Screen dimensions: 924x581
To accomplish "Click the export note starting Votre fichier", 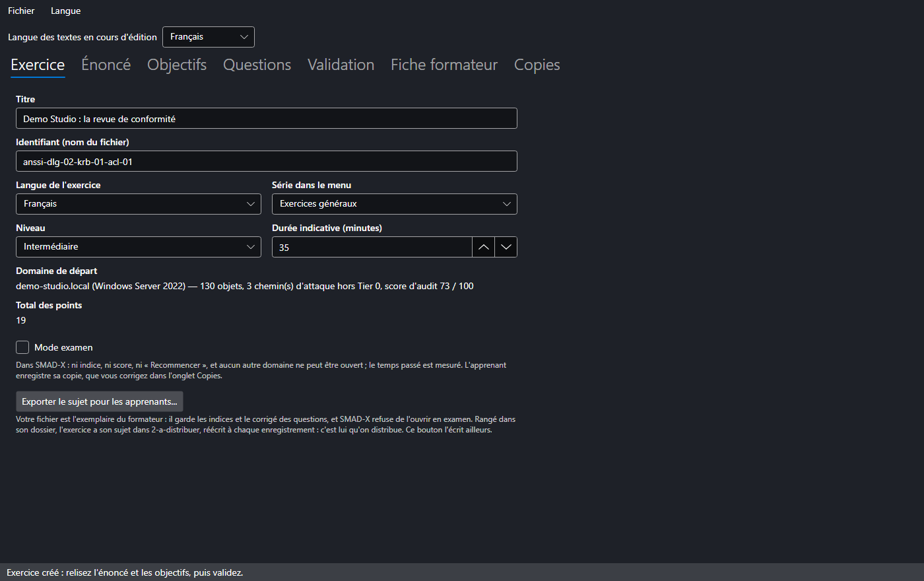I will 266,425.
